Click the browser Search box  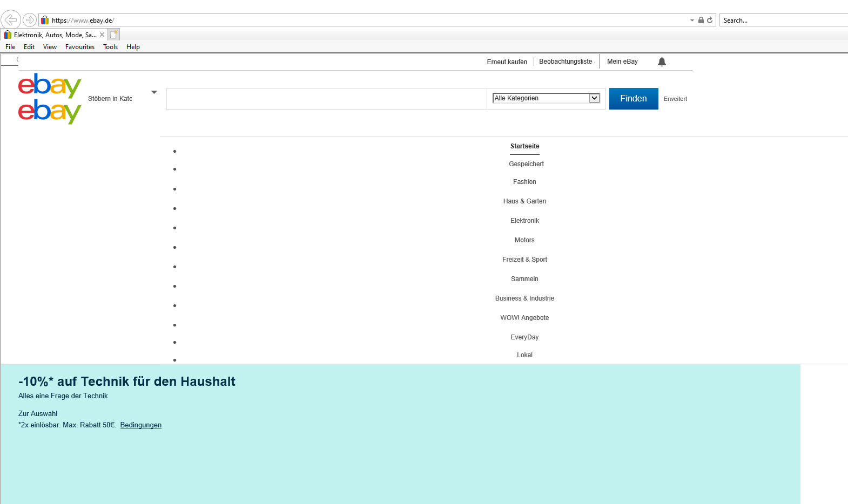click(784, 20)
